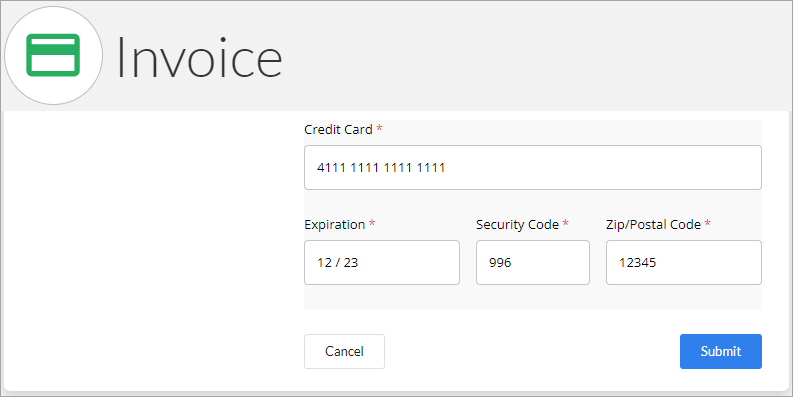Screen dimensions: 793x397
Task: Focus the Security Code input field
Action: [533, 262]
